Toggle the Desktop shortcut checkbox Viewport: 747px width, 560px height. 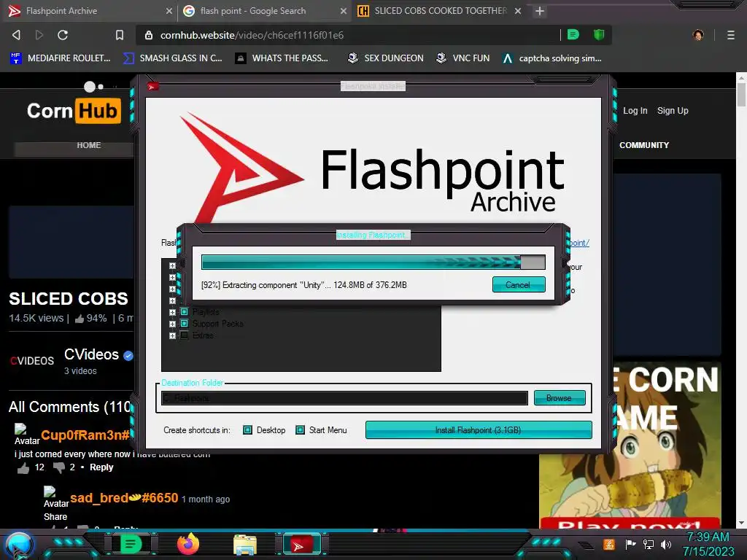[247, 430]
